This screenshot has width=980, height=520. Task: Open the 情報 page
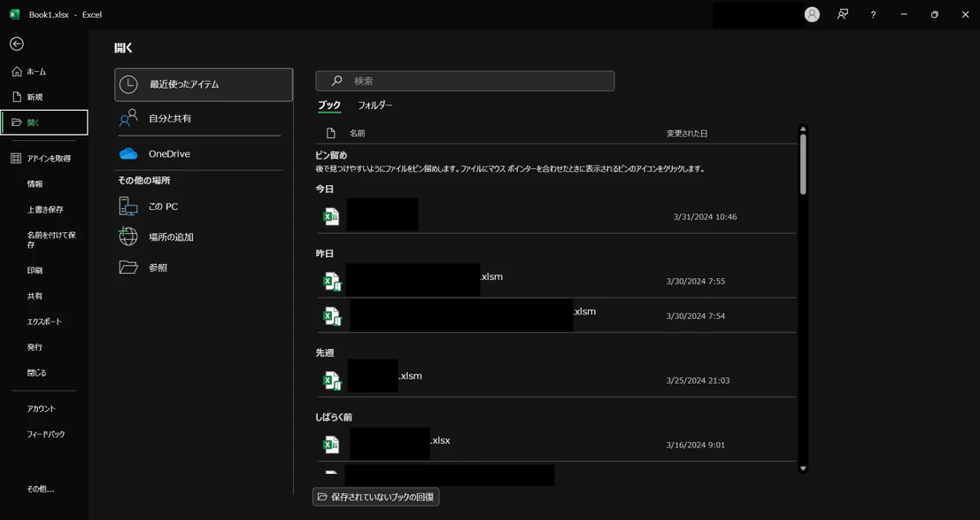pyautogui.click(x=35, y=184)
